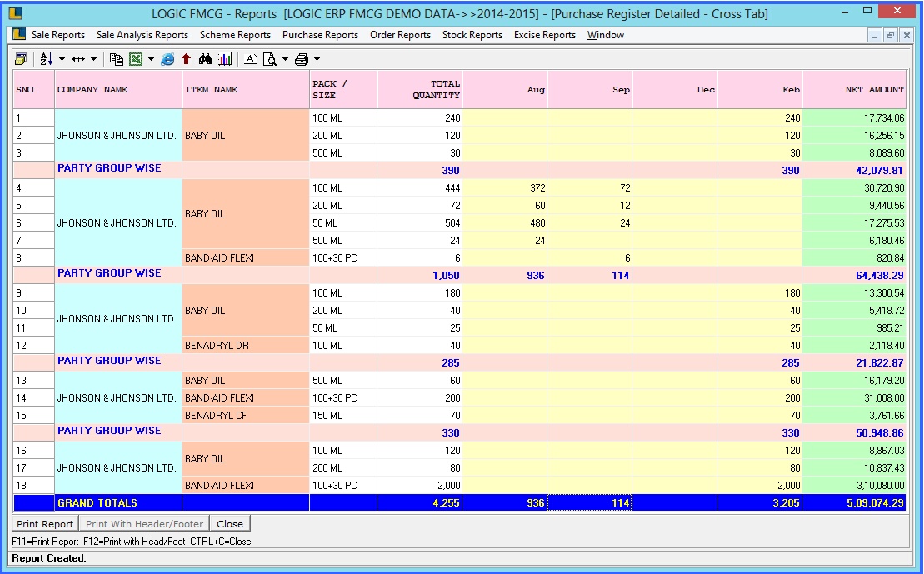
Task: Click the menu bar LOGIC document icon
Action: click(x=19, y=34)
